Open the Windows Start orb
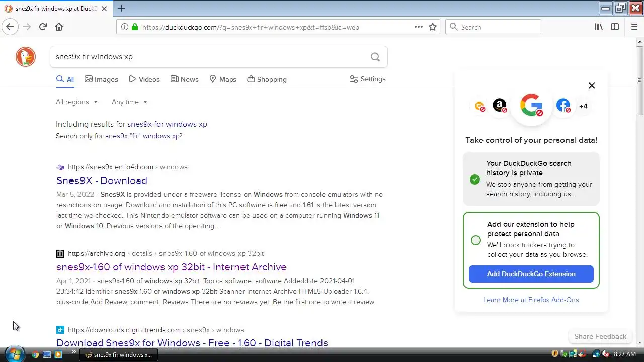Screen dimensions: 644x362 point(14,354)
